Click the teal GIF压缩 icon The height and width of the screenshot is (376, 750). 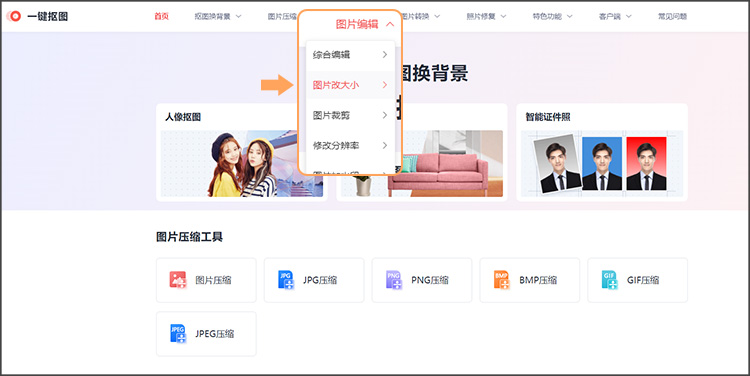tap(610, 280)
